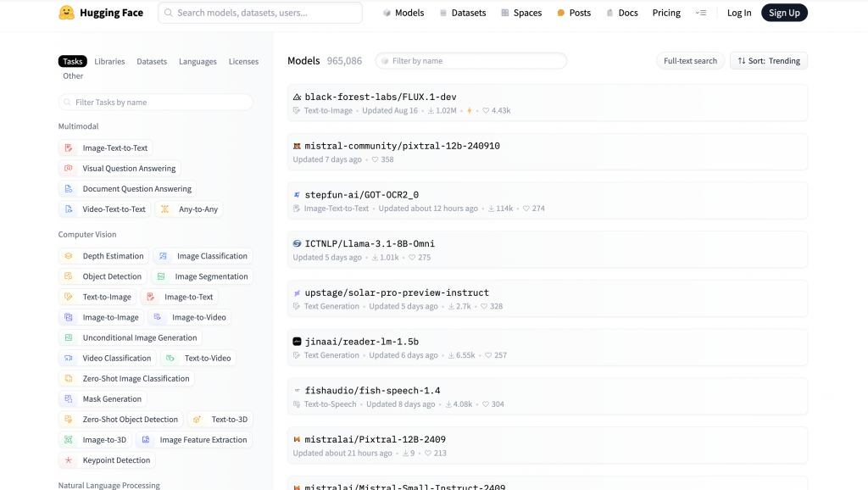This screenshot has height=490, width=868.
Task: Click the Depth Estimation task icon
Action: click(69, 256)
